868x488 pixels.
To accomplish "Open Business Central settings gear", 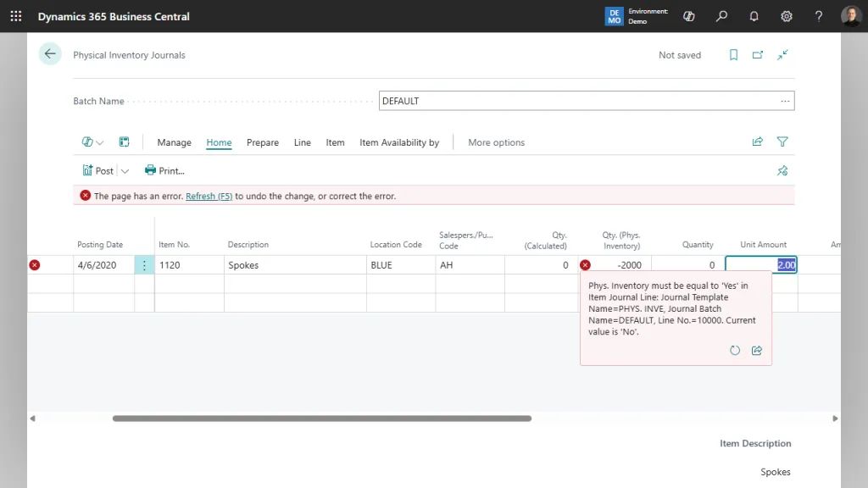I will (x=786, y=16).
